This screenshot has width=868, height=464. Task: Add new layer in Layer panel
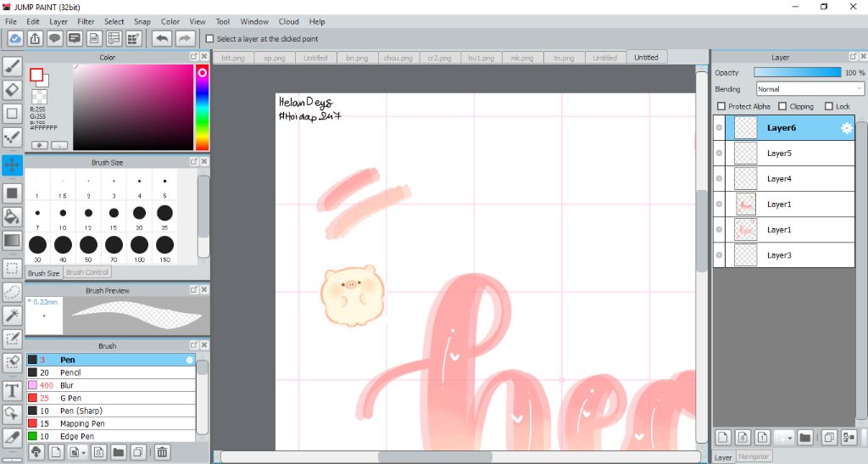click(723, 438)
